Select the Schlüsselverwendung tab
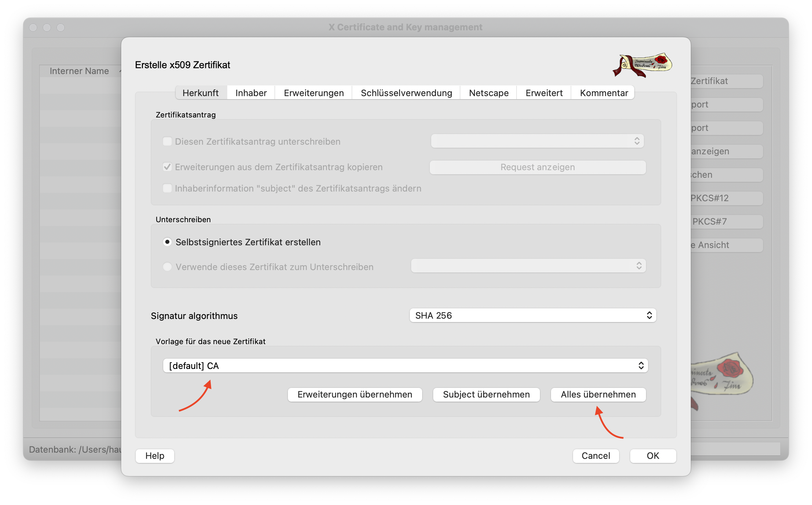 click(x=406, y=92)
